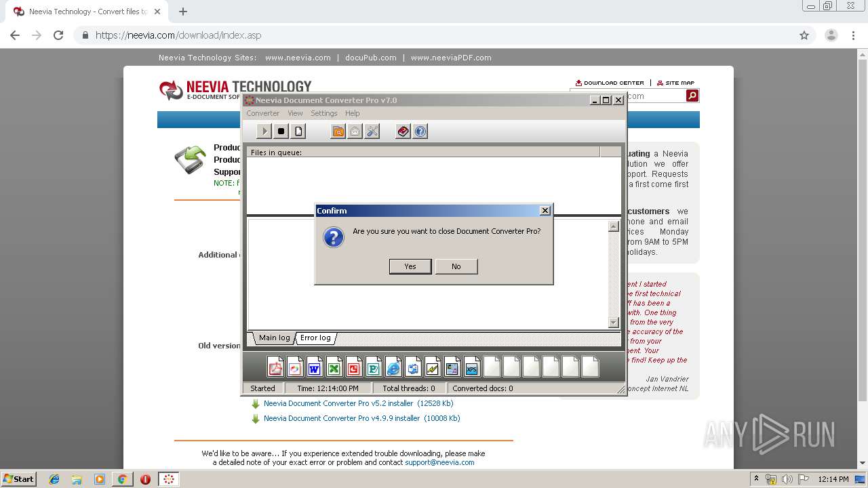This screenshot has width=868, height=488.
Task: Click the question mark icon in Confirm dialog
Action: pyautogui.click(x=334, y=237)
